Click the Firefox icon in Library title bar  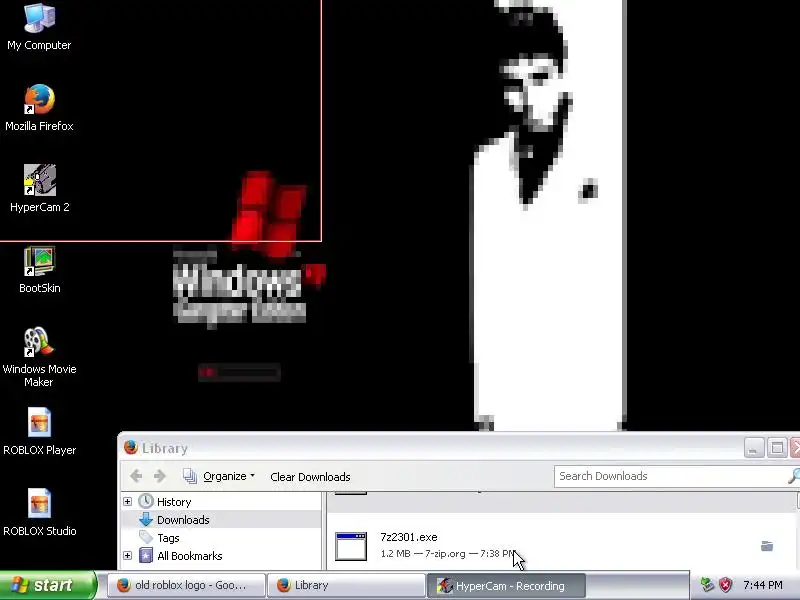[131, 447]
